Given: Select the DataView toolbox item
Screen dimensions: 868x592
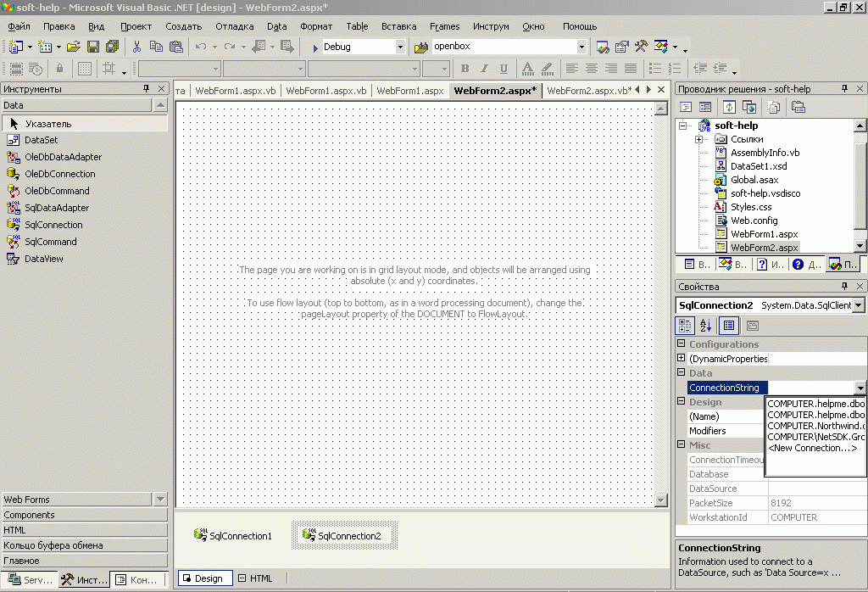Looking at the screenshot, I should pyautogui.click(x=44, y=259).
